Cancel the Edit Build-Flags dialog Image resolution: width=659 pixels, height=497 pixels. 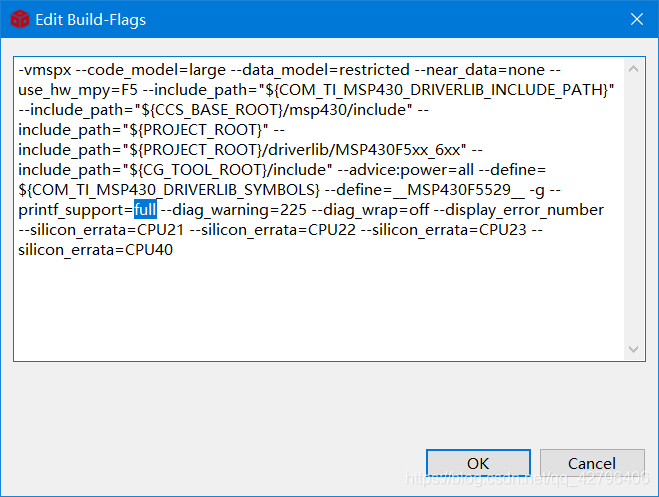(x=592, y=463)
